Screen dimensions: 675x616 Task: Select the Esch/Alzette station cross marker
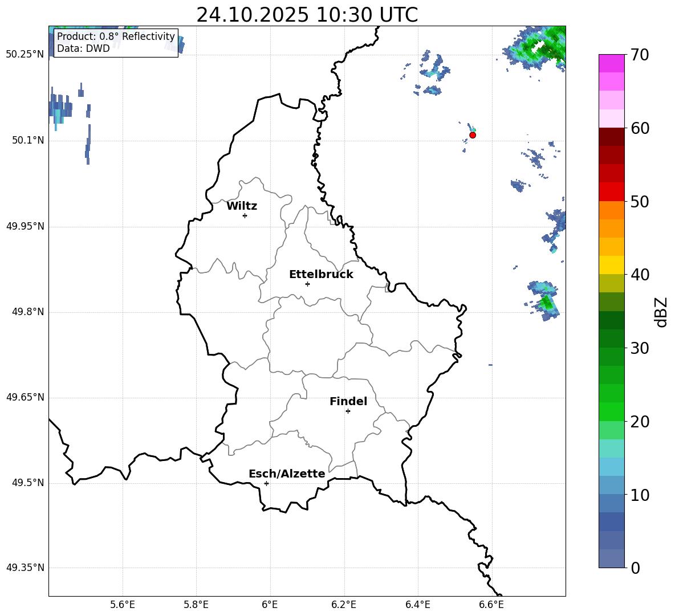[x=266, y=483]
